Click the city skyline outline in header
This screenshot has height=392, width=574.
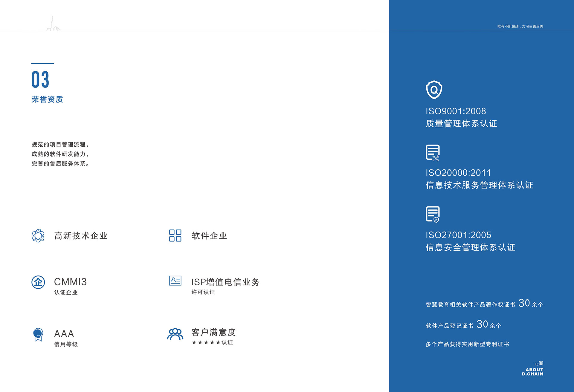(53, 25)
